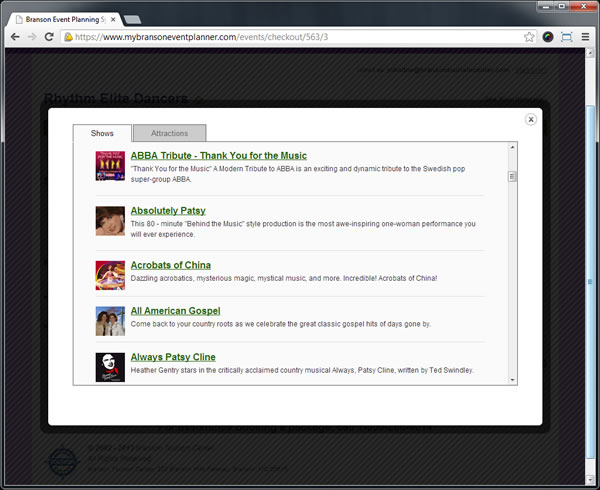Open a new browser tab
Viewport: 600px width, 490px height.
pyautogui.click(x=132, y=20)
